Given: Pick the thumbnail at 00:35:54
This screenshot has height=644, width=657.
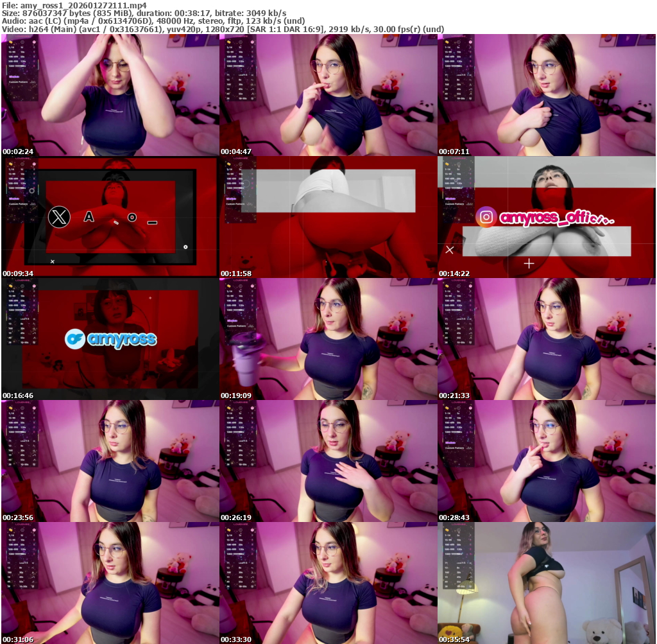Looking at the screenshot, I should 547,583.
